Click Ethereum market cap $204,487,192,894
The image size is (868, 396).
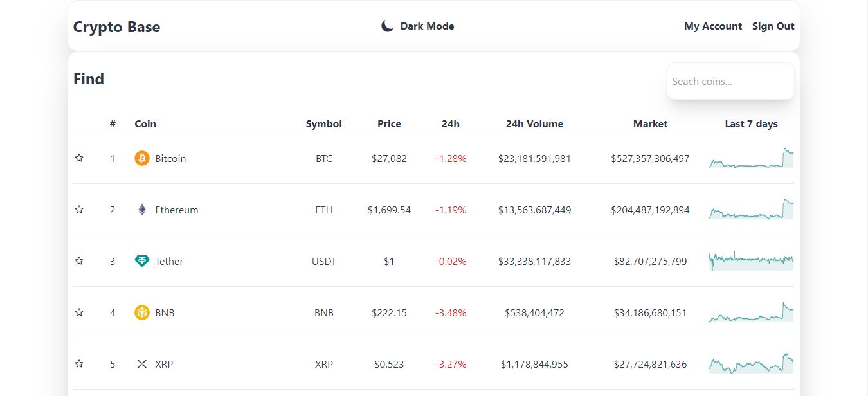[x=650, y=210]
